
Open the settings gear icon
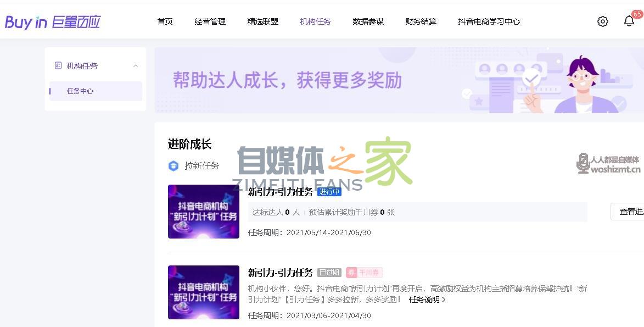point(602,21)
